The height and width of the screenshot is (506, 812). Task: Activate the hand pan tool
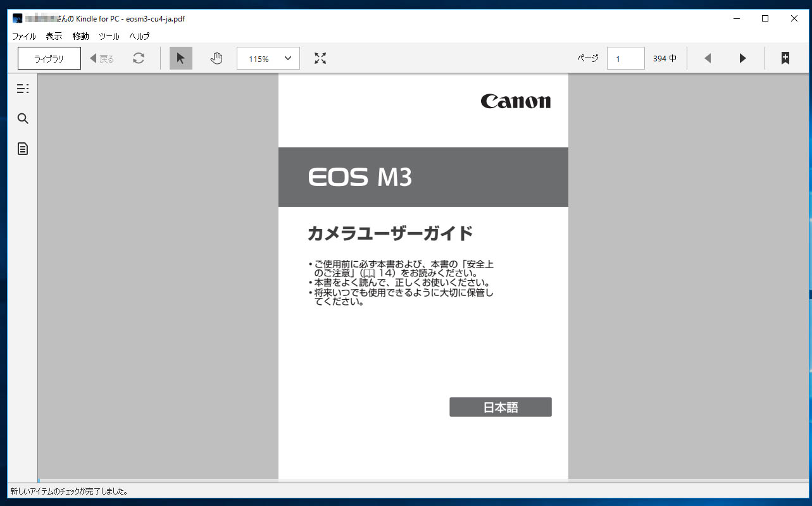tap(216, 58)
